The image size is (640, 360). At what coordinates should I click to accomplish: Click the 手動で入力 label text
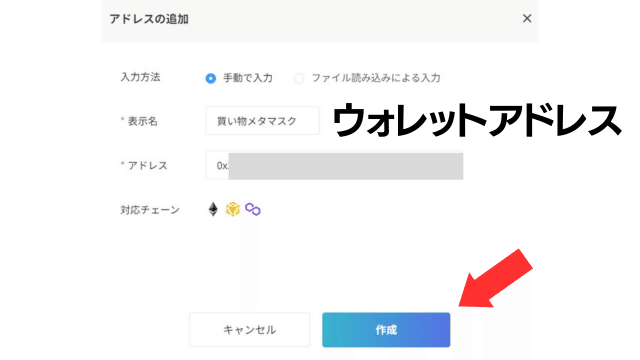click(x=248, y=78)
